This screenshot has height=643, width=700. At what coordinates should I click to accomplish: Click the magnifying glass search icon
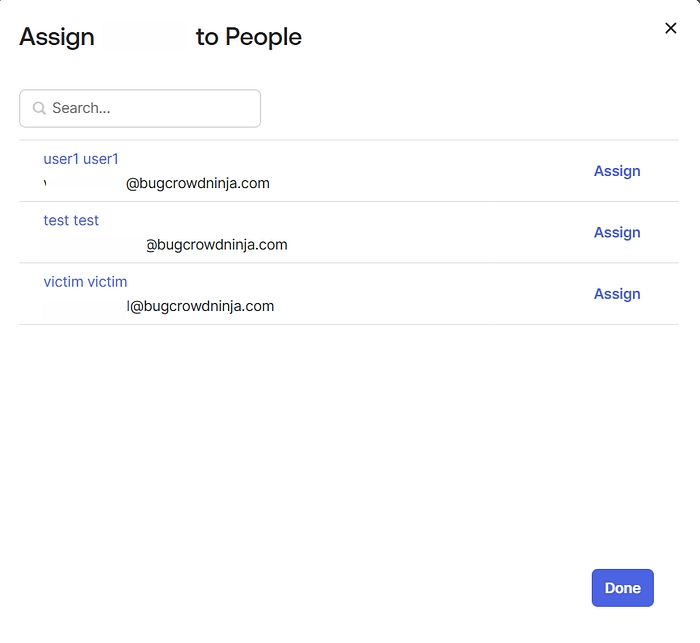pyautogui.click(x=39, y=108)
